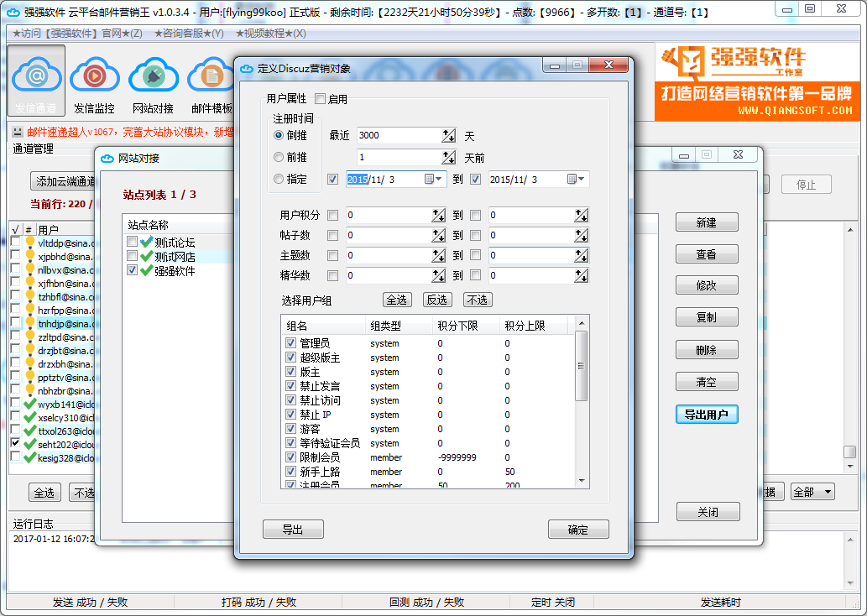The image size is (867, 616).
Task: Open the 网站对接 toolbar icon
Action: coord(153,81)
